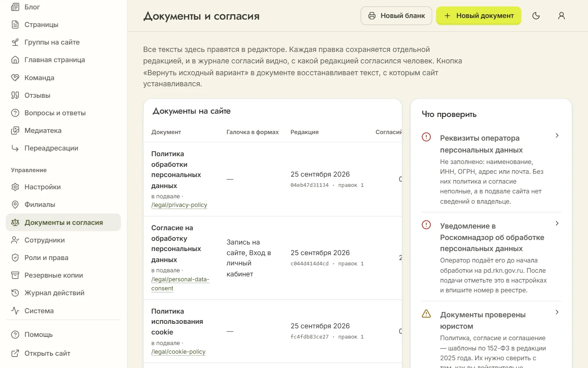This screenshot has height=368, width=588.
Task: Open the Медиатека images icon
Action: [15, 130]
